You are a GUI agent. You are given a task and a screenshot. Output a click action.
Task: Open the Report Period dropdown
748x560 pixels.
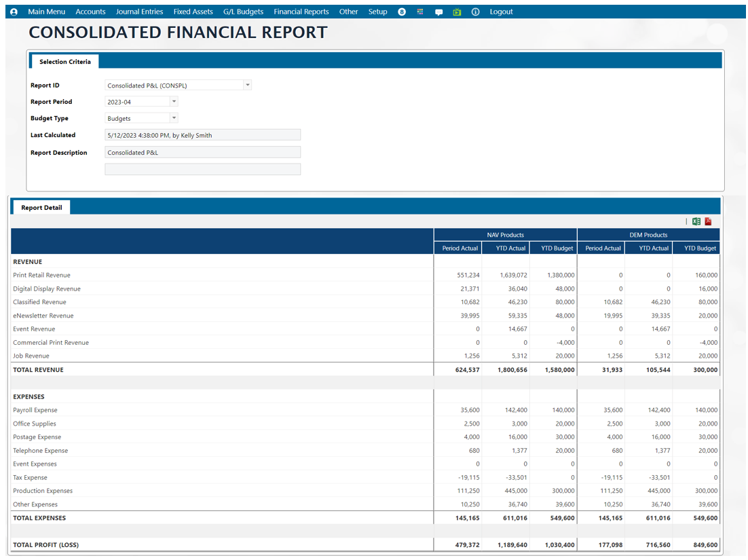(x=174, y=102)
